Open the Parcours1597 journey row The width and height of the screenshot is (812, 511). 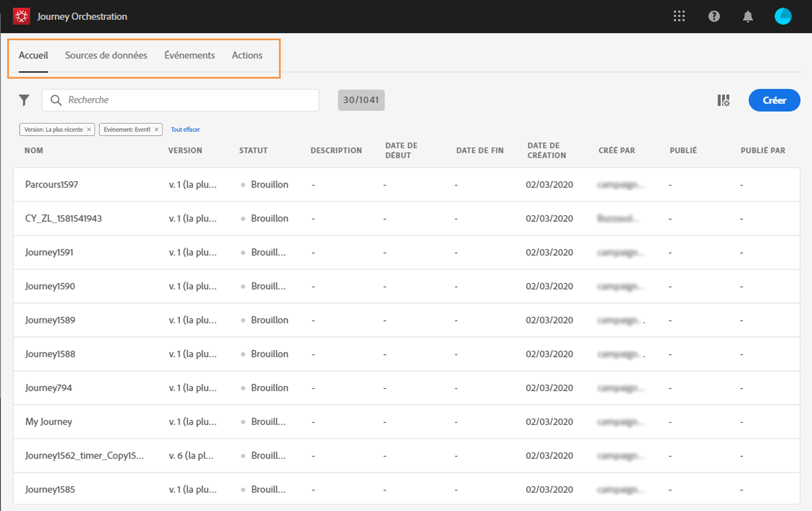click(51, 185)
